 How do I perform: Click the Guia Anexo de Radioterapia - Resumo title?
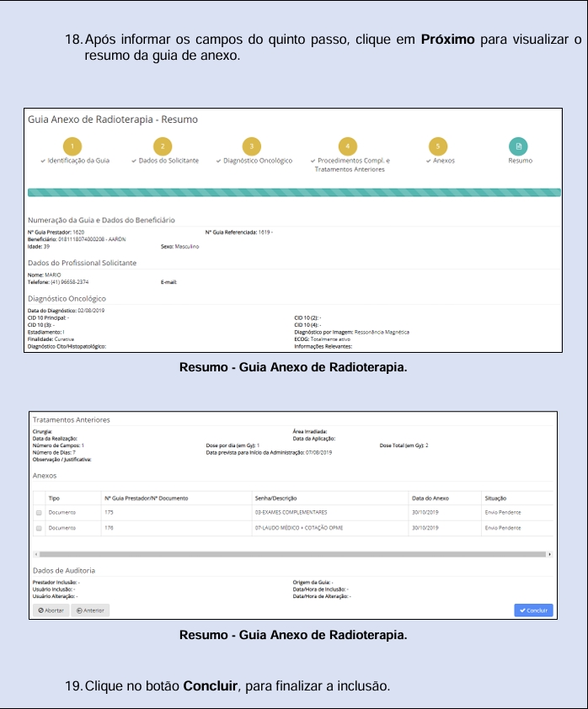pos(113,120)
